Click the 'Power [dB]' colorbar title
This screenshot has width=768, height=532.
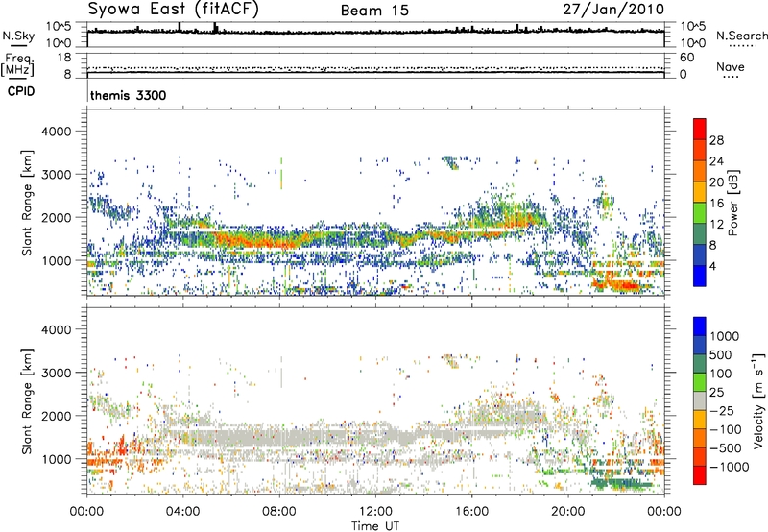[733, 203]
